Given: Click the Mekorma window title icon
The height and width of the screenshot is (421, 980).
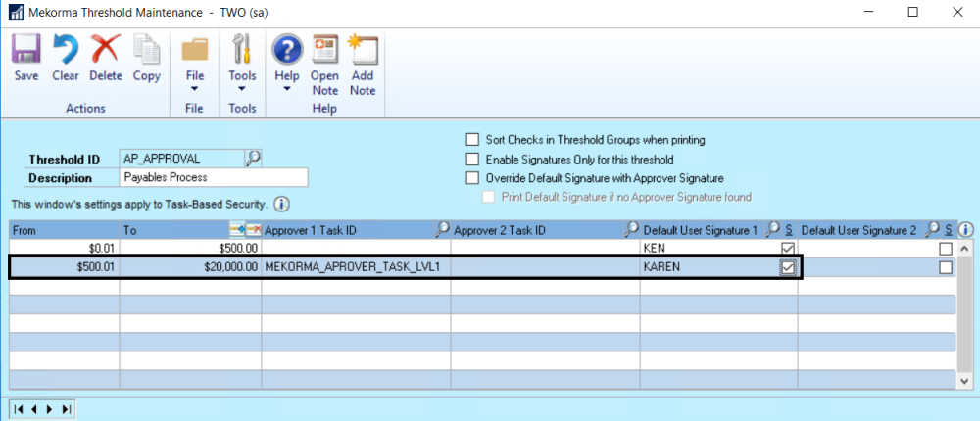Looking at the screenshot, I should pos(17,13).
